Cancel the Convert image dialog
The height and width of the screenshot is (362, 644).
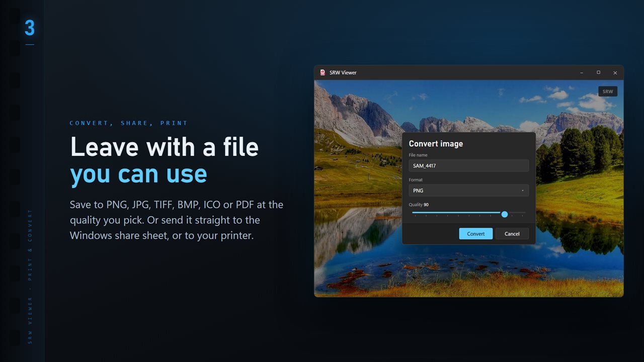[x=512, y=234]
